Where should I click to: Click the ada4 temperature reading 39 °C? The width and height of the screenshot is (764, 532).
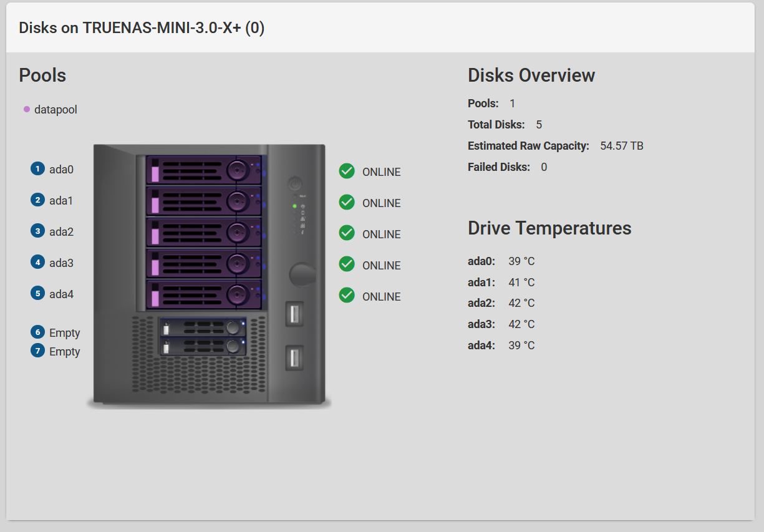point(521,346)
